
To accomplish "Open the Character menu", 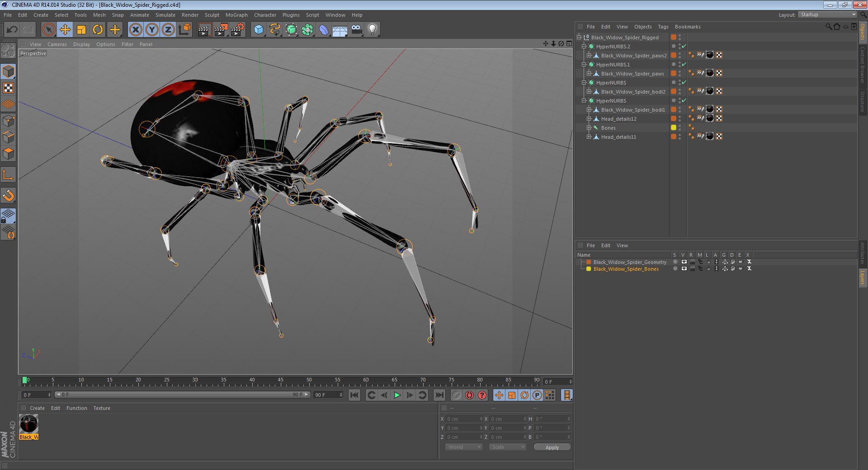I will 265,15.
